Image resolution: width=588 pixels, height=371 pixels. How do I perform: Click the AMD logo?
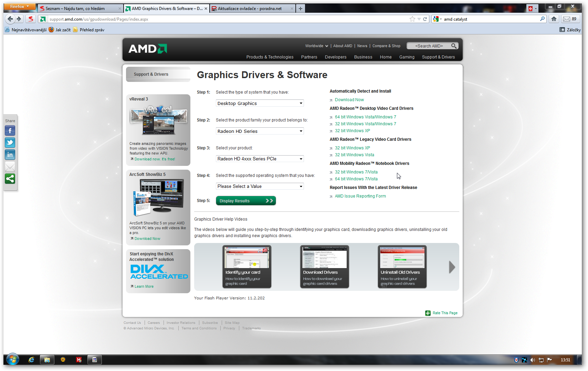click(x=148, y=49)
